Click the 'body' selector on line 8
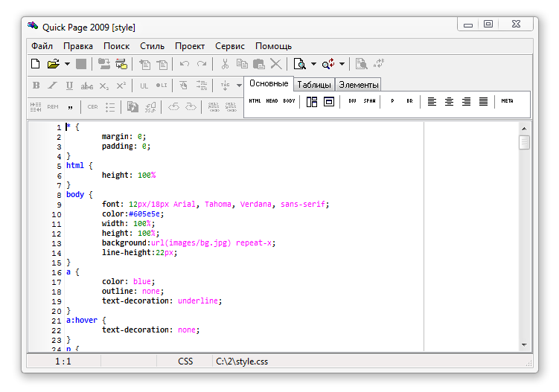The width and height of the screenshot is (559, 392). click(x=75, y=195)
